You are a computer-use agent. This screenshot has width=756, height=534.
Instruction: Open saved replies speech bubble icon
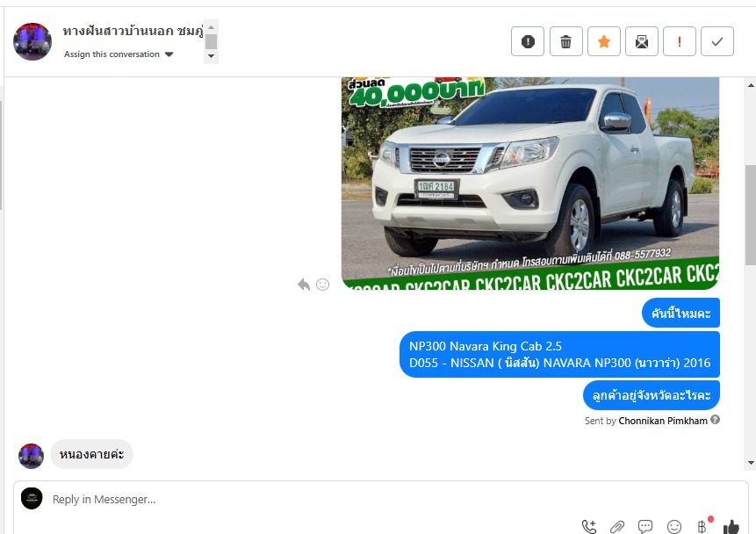(645, 526)
